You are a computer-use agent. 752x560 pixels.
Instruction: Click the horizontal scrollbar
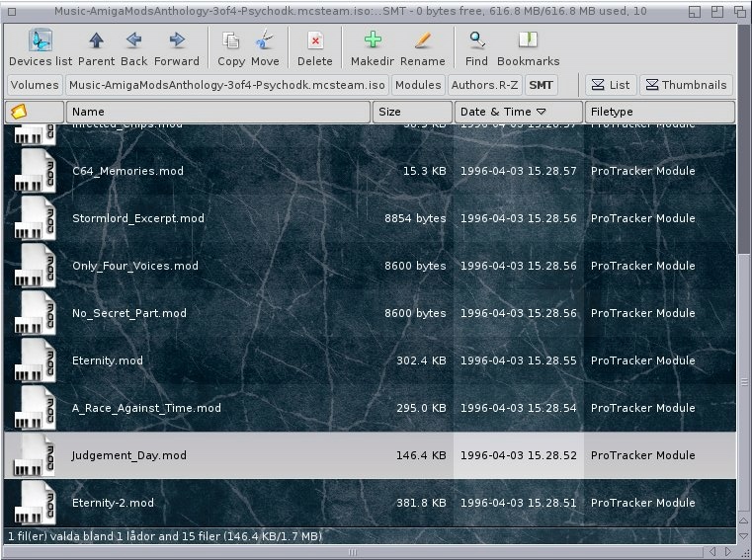[x=353, y=552]
